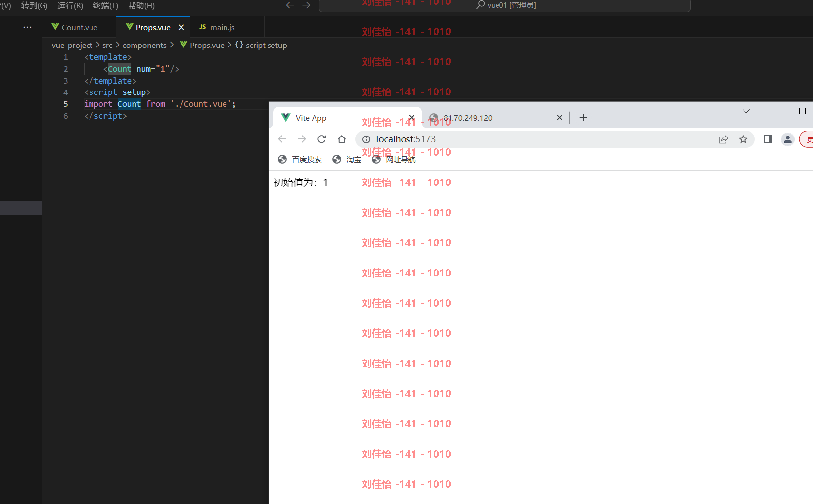Image resolution: width=813 pixels, height=504 pixels.
Task: Select src in the breadcrumb path
Action: coord(107,45)
